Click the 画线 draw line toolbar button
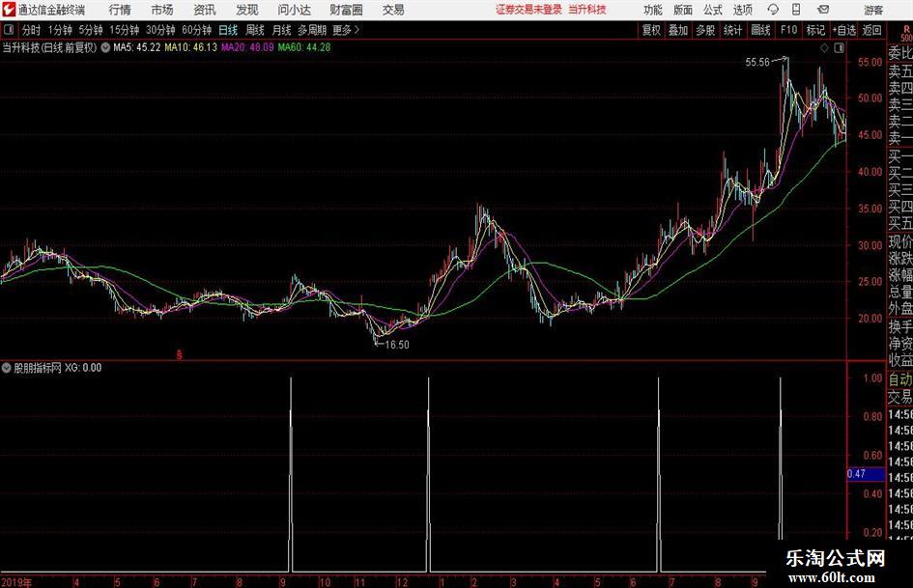913x588 pixels. tap(760, 30)
